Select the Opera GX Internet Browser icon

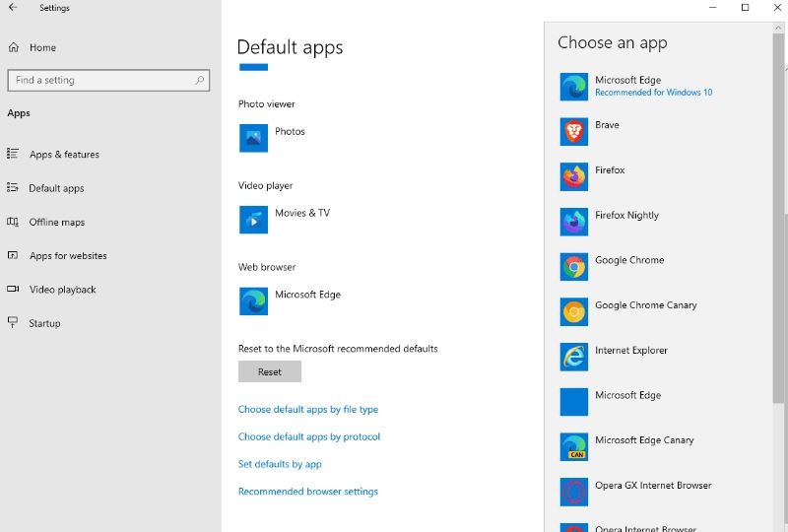pyautogui.click(x=574, y=492)
